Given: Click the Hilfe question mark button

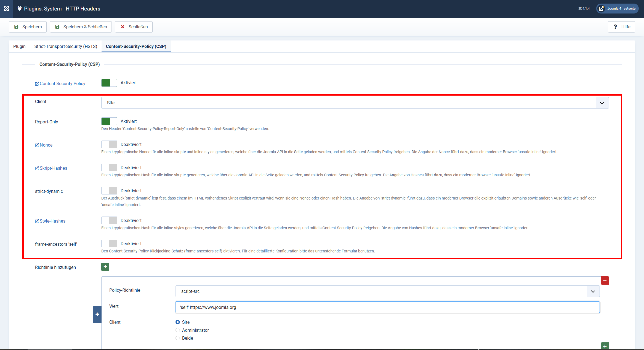Looking at the screenshot, I should point(621,27).
